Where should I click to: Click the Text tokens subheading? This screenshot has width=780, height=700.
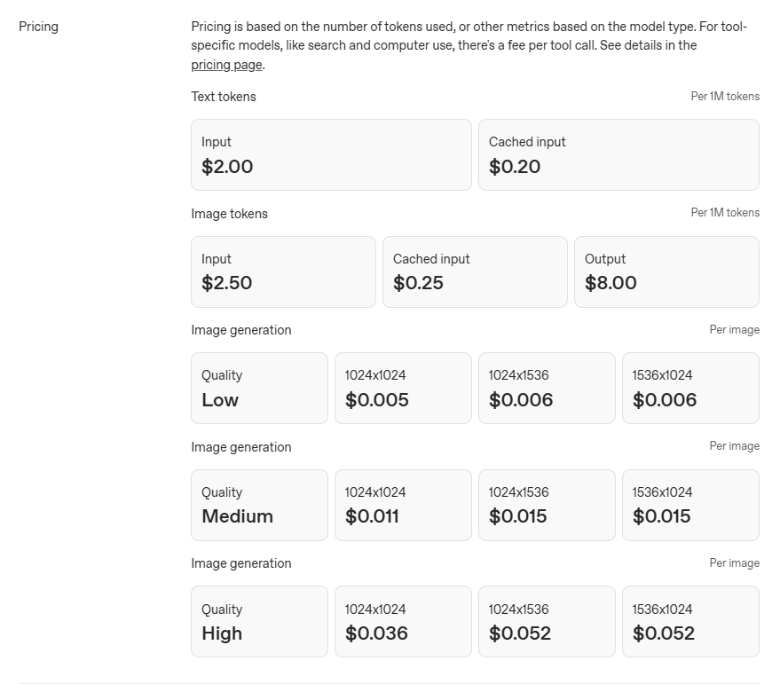tap(224, 97)
